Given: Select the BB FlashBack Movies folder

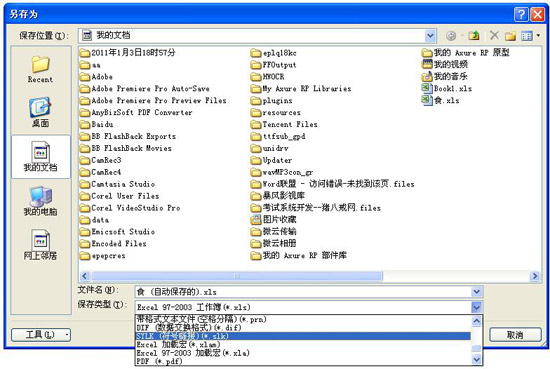Looking at the screenshot, I should click(126, 148).
